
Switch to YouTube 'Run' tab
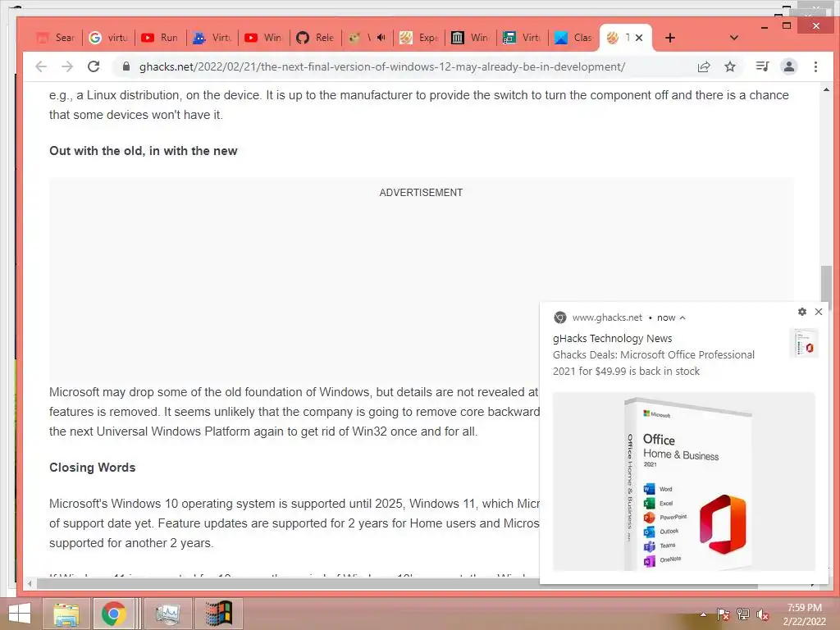click(160, 38)
